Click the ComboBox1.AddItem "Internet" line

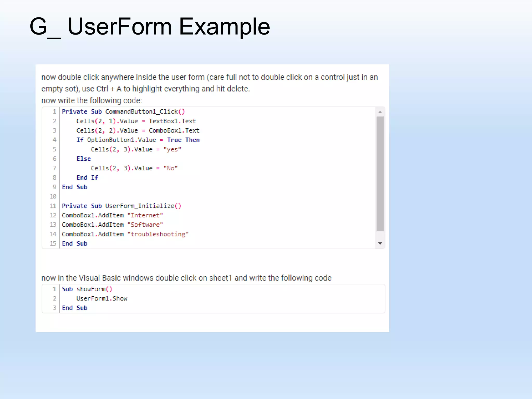pos(112,215)
